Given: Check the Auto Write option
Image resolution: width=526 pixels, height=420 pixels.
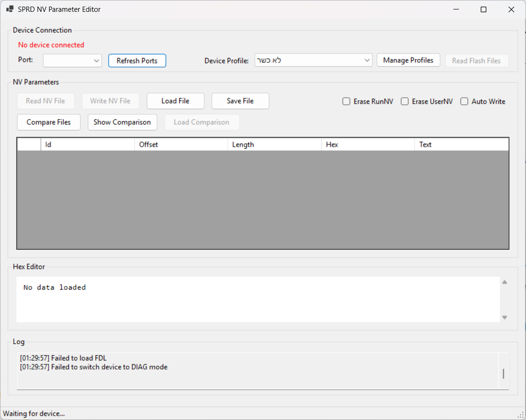Looking at the screenshot, I should 464,101.
